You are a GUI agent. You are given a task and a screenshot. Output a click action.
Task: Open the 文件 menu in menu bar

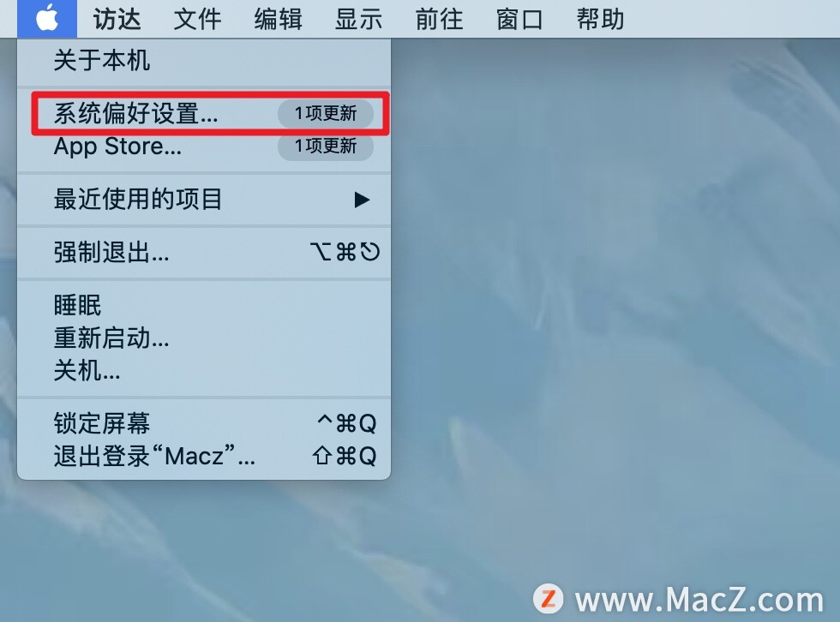(x=197, y=19)
